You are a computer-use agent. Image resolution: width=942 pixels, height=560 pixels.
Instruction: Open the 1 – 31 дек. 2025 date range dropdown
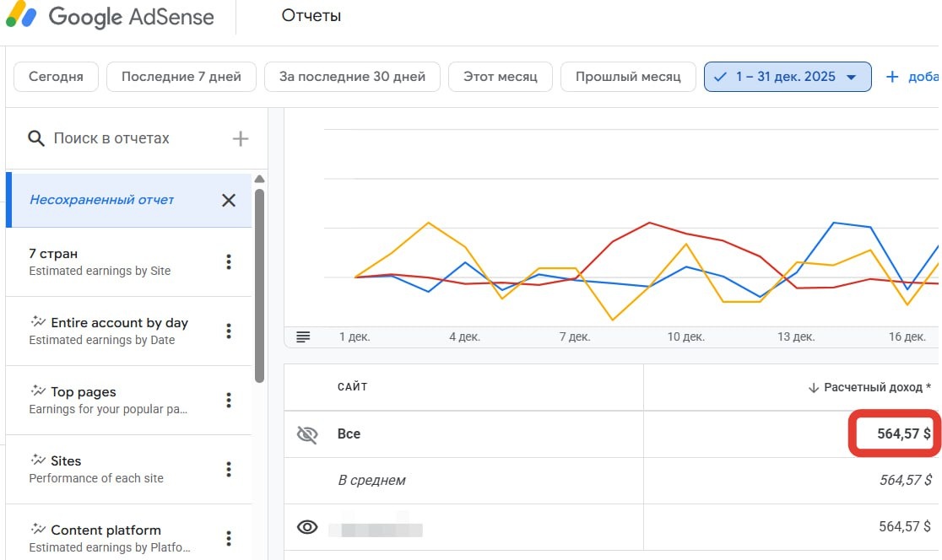point(788,77)
